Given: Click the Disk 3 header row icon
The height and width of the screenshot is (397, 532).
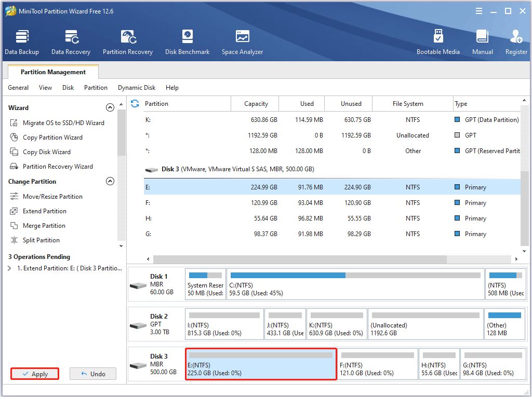Looking at the screenshot, I should (152, 170).
